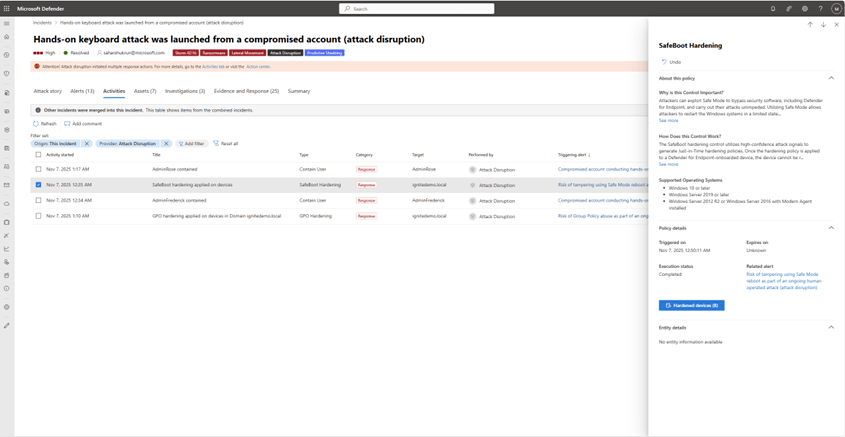Viewport: 845px width, 437px height.
Task: Collapse the About this policy section
Action: click(831, 78)
